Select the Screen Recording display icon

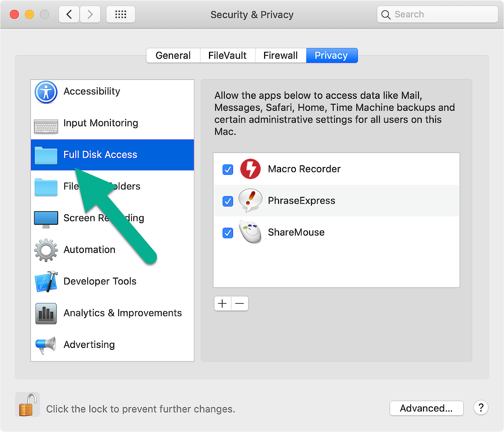(46, 218)
